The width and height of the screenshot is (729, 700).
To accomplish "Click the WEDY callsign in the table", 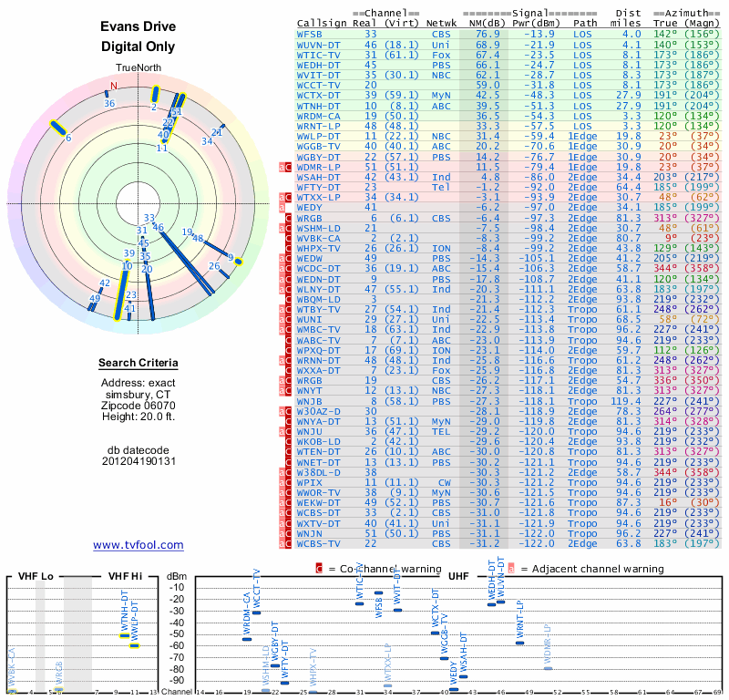I will pos(309,208).
